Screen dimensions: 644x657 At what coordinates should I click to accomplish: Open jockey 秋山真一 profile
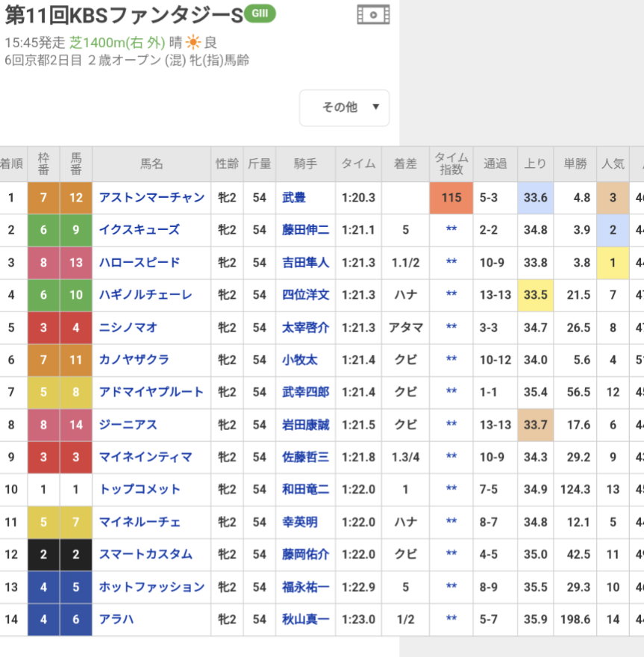(x=305, y=619)
